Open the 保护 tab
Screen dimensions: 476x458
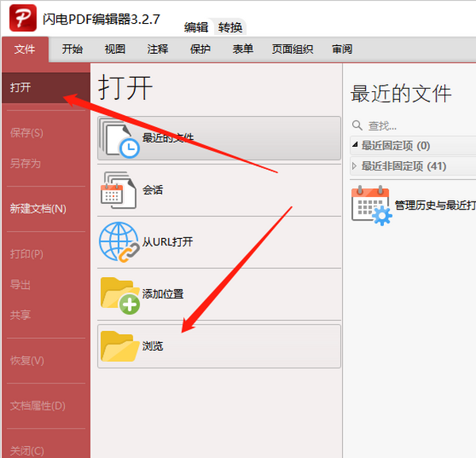201,49
